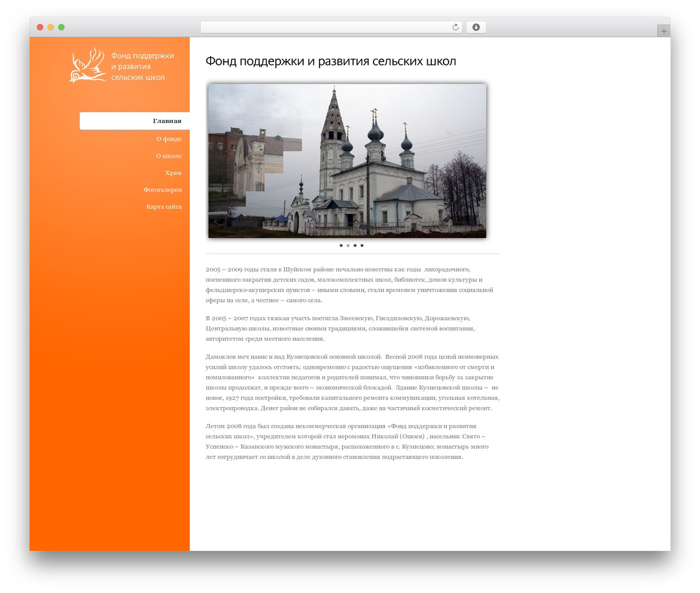This screenshot has height=593, width=700.
Task: Click the reload page icon
Action: tap(456, 27)
